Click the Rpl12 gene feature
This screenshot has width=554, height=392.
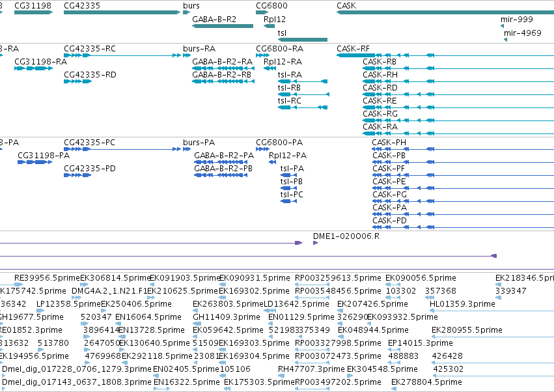[270, 26]
